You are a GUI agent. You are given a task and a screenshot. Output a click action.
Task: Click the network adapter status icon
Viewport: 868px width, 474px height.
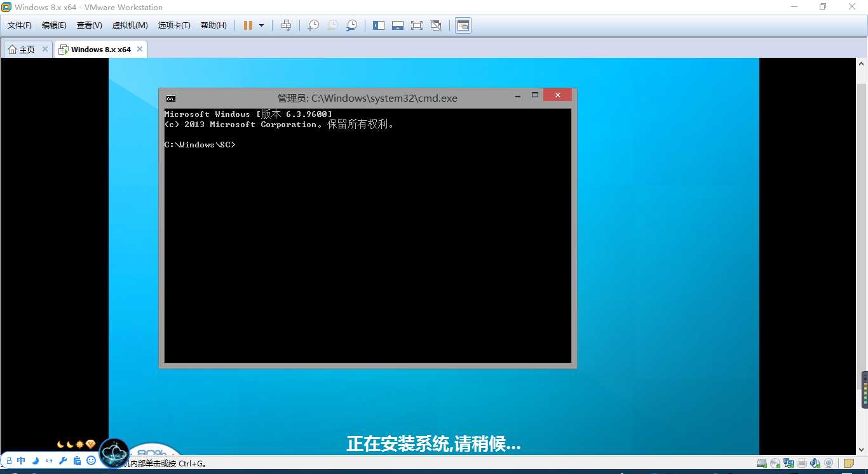(789, 463)
